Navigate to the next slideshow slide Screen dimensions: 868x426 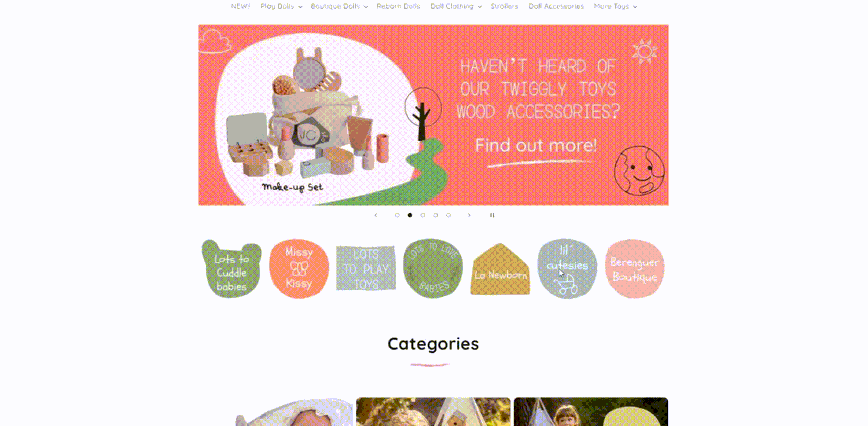pos(469,215)
